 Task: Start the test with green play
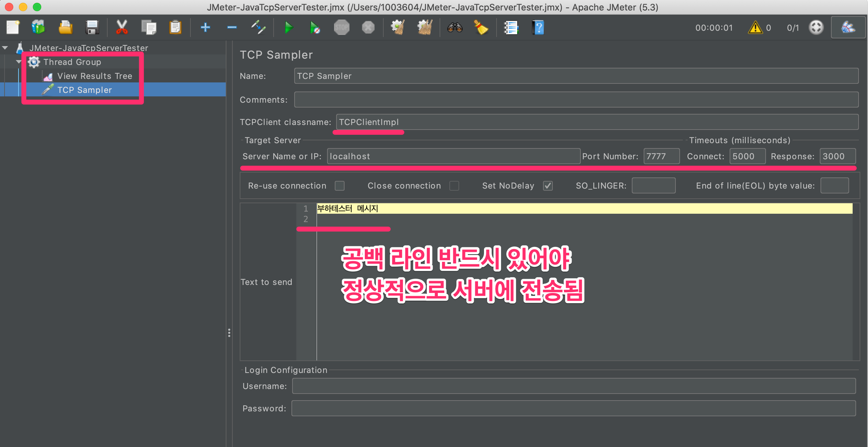(289, 27)
